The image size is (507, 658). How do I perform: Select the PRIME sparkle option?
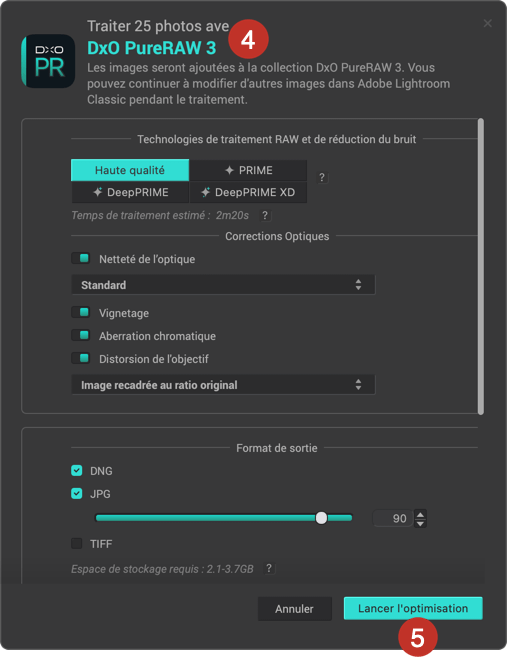click(248, 170)
